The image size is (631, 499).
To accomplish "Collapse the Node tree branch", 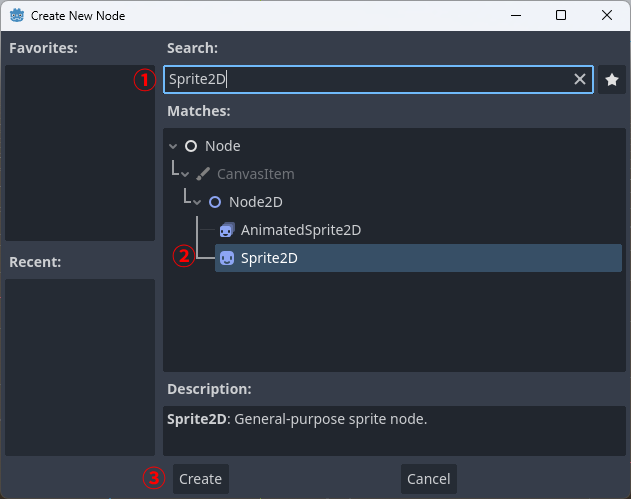I will [173, 146].
